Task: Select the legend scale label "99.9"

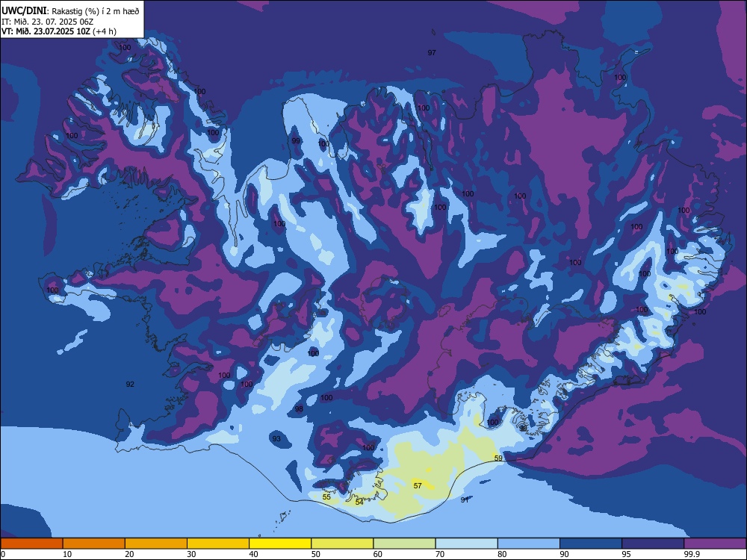Action: [x=691, y=554]
